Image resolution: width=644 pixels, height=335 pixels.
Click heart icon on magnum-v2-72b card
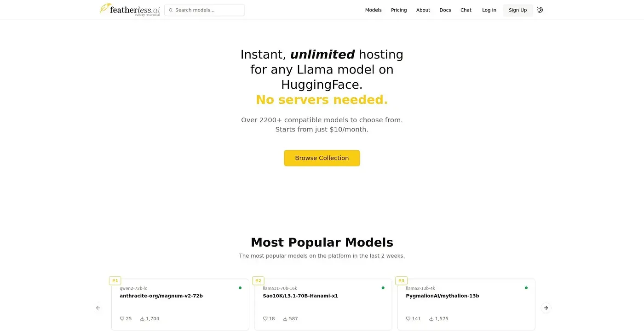coord(122,318)
